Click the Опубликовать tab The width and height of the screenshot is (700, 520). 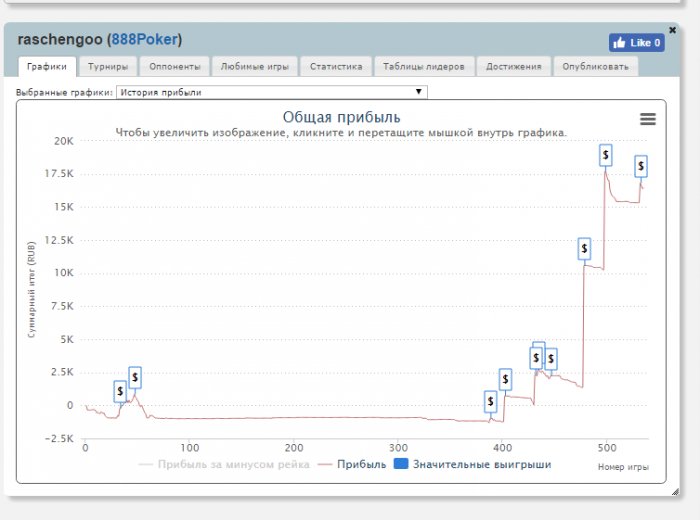[x=595, y=67]
